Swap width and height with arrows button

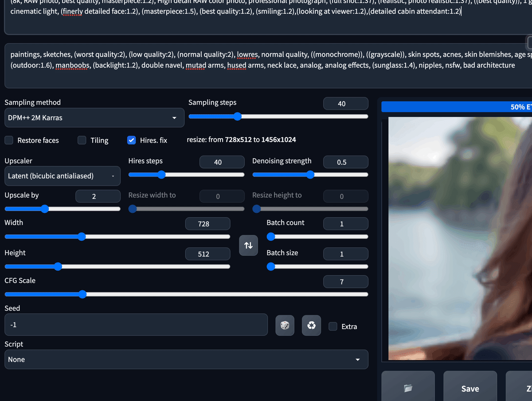(248, 245)
